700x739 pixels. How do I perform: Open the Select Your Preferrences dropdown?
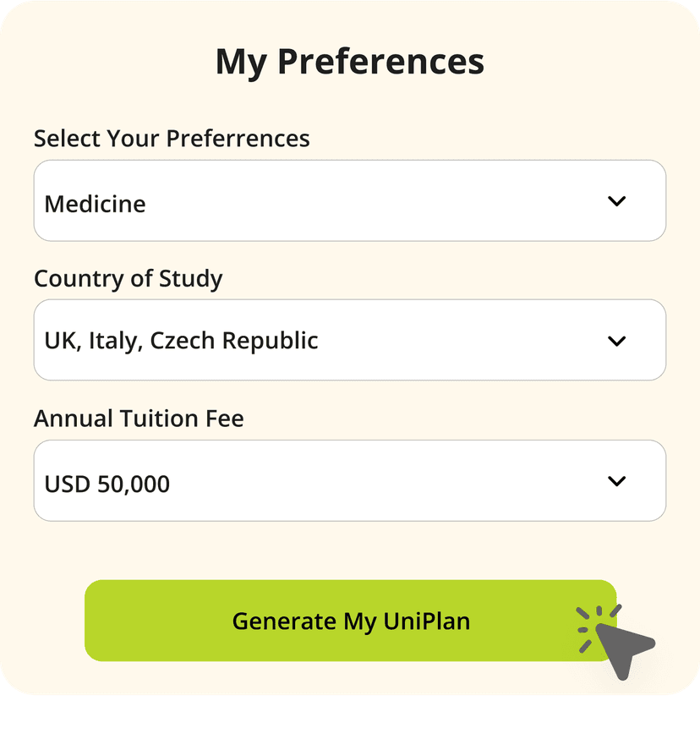[349, 201]
